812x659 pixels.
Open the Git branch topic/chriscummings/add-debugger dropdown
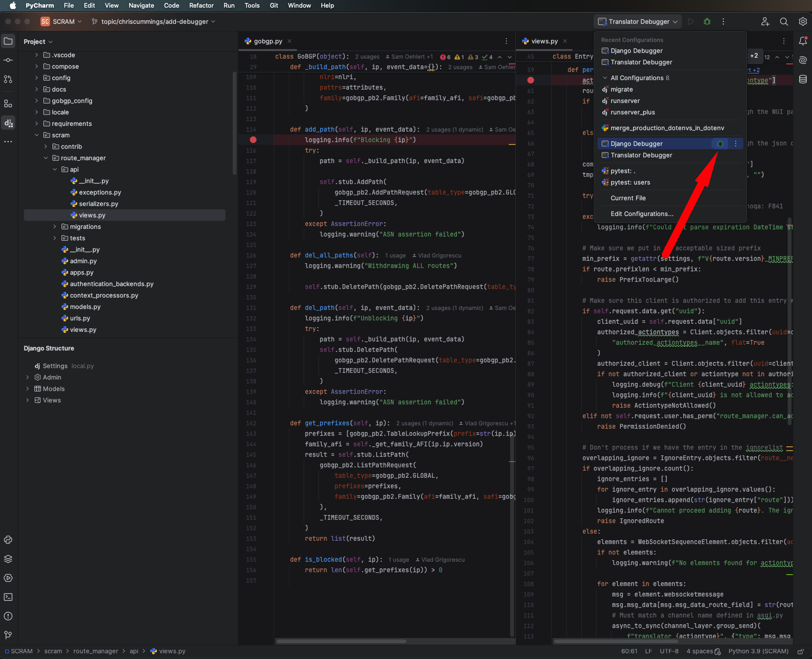154,21
